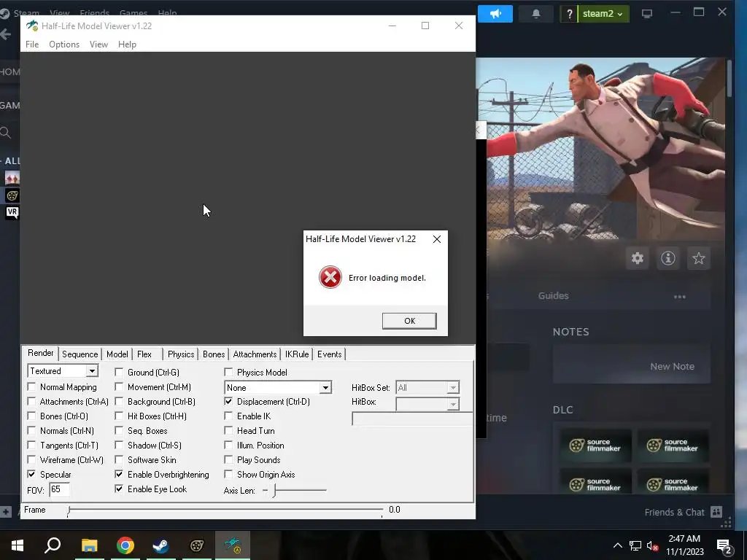The image size is (747, 560).
Task: Click the Frame slider track
Action: (x=225, y=510)
